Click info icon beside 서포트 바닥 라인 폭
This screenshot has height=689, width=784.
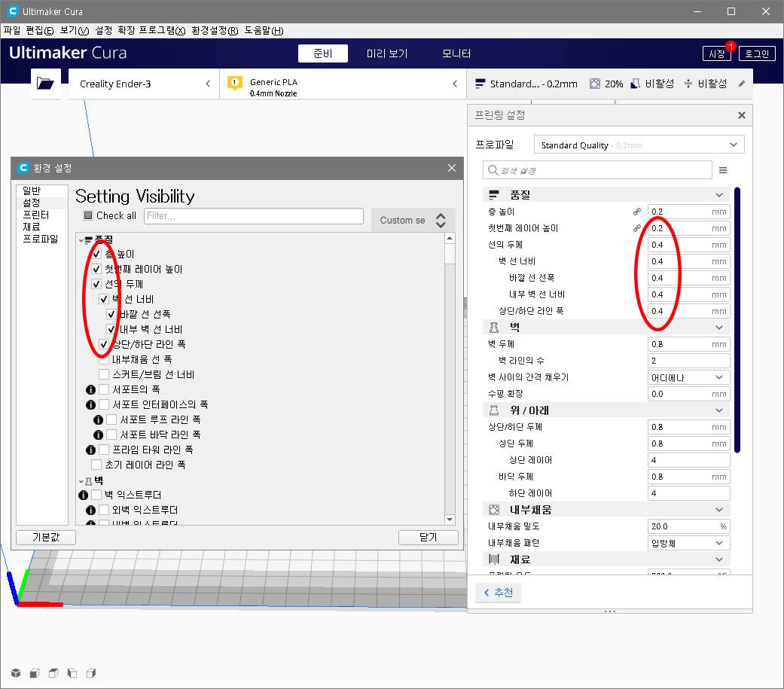pos(98,434)
